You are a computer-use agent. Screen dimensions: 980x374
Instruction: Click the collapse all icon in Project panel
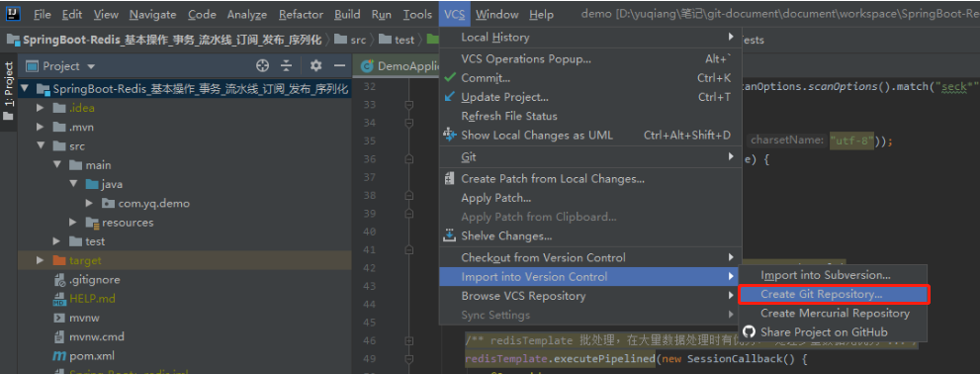pos(286,65)
